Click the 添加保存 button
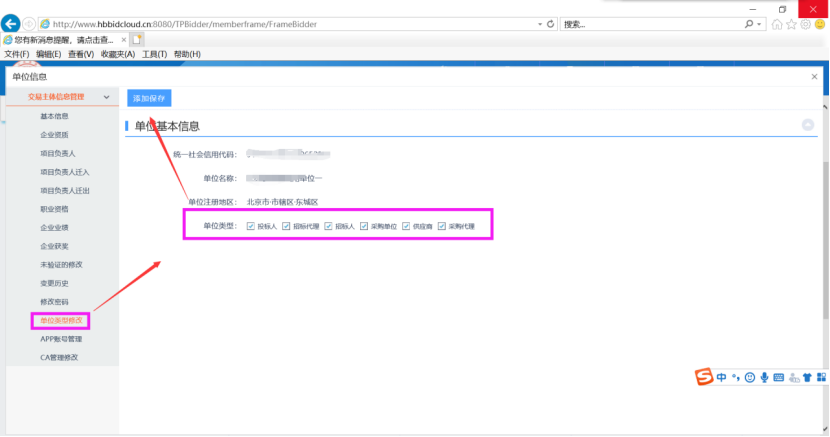 coord(149,98)
